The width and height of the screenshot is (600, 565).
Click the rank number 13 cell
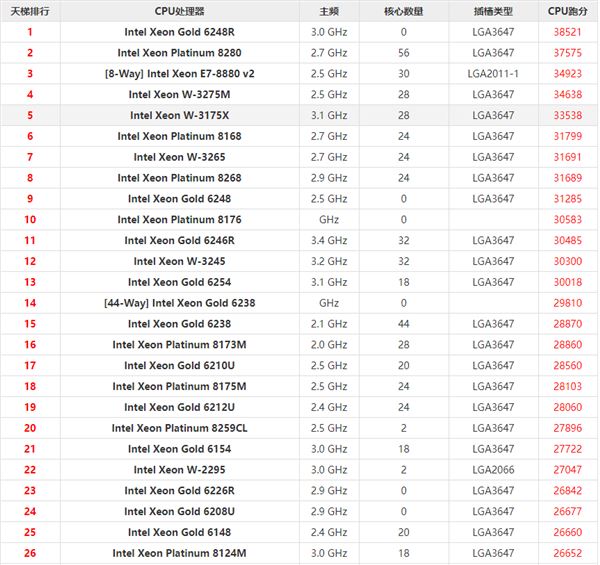(x=29, y=282)
